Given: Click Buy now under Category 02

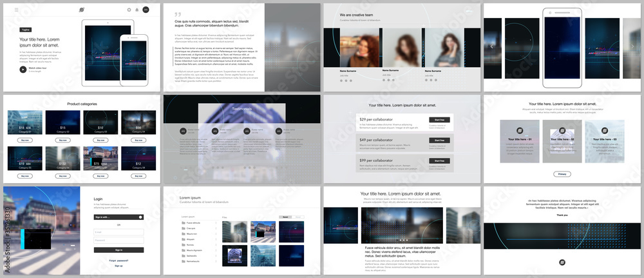Looking at the screenshot, I should [x=62, y=140].
